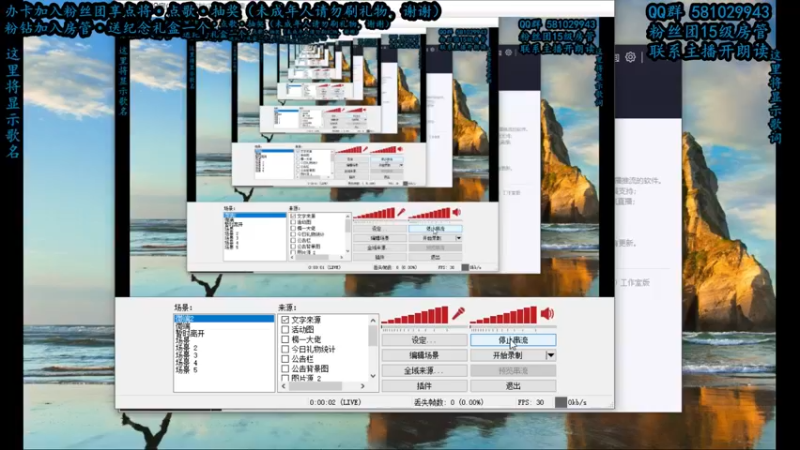The height and width of the screenshot is (450, 800).
Task: Click the 退出 exit button
Action: coord(513,386)
